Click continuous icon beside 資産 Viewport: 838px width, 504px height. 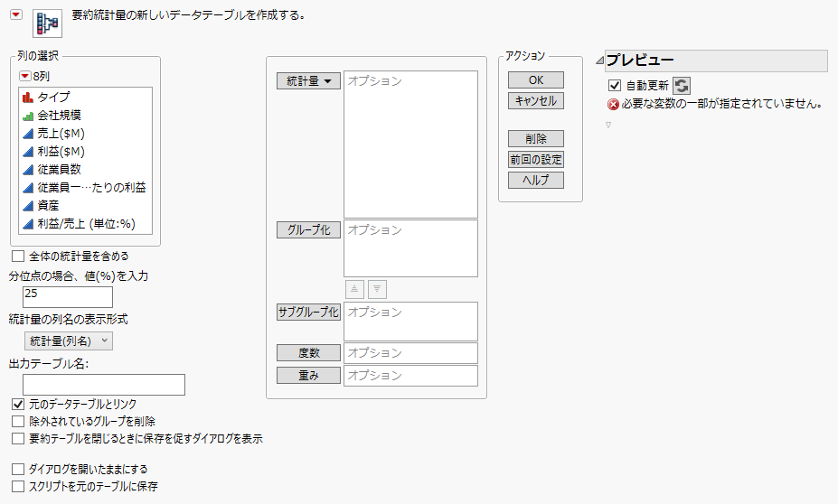(x=28, y=206)
